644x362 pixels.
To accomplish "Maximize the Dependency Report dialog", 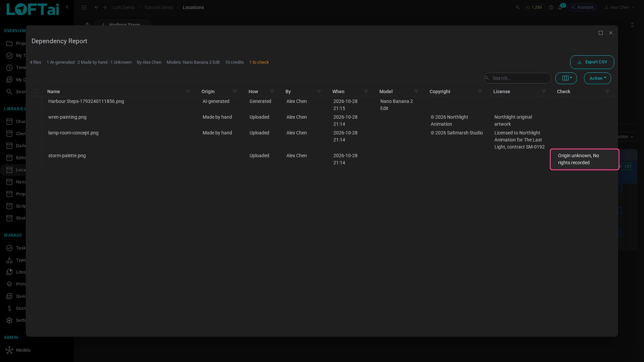I will click(x=601, y=33).
